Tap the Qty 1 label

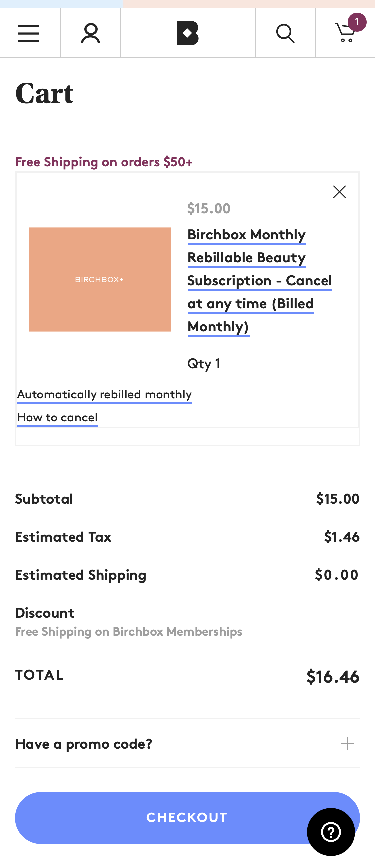tap(204, 363)
